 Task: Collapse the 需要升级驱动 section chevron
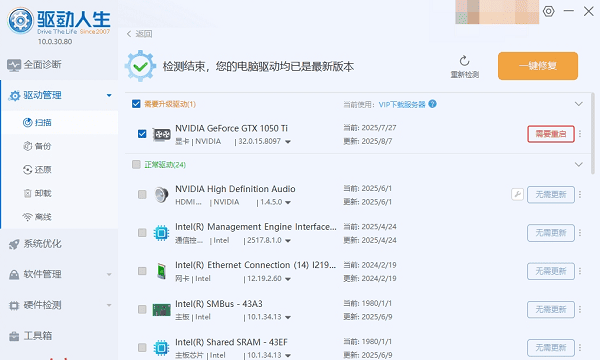pos(579,104)
